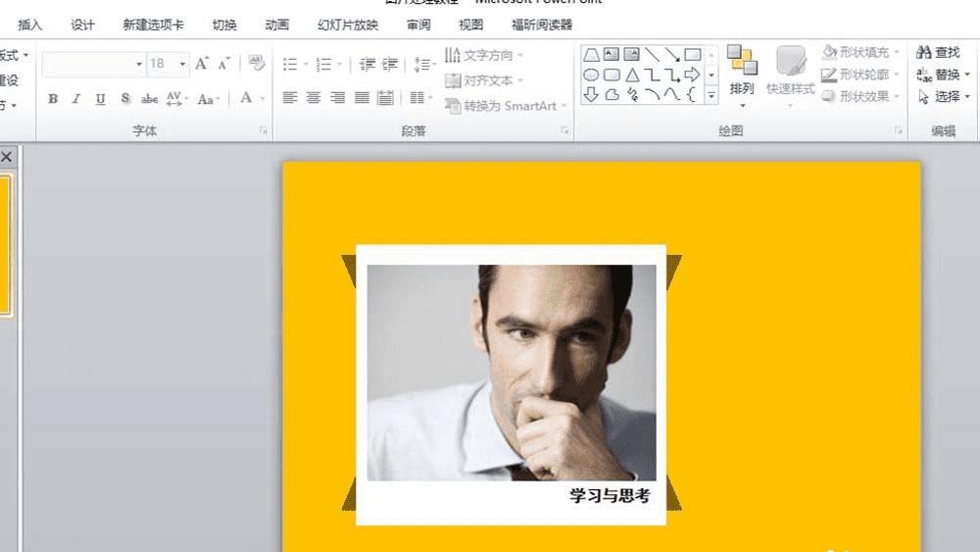980x552 pixels.
Task: Apply distributed alignment
Action: [385, 97]
